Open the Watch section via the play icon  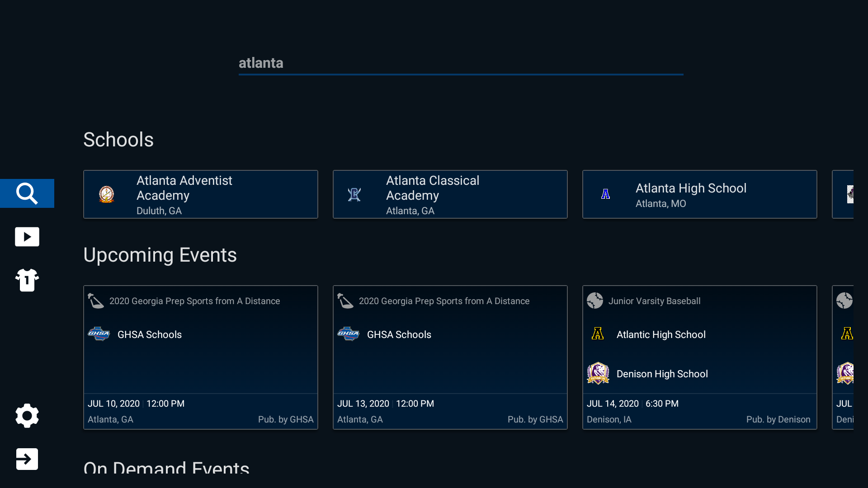(27, 236)
